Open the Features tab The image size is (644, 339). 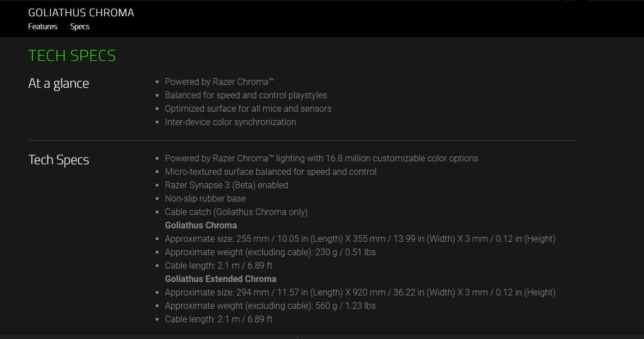pyautogui.click(x=42, y=26)
